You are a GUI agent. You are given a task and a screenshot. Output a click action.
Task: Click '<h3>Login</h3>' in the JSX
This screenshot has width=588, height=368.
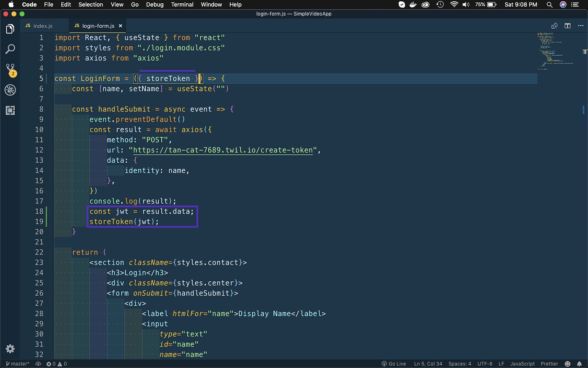tap(137, 273)
